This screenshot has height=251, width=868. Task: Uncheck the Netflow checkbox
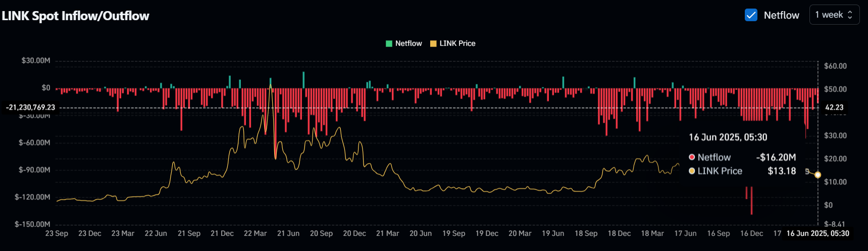pyautogui.click(x=751, y=15)
